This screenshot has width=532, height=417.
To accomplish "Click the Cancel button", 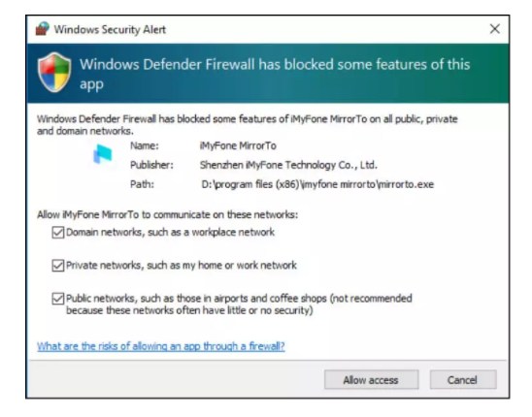I will coord(463,380).
